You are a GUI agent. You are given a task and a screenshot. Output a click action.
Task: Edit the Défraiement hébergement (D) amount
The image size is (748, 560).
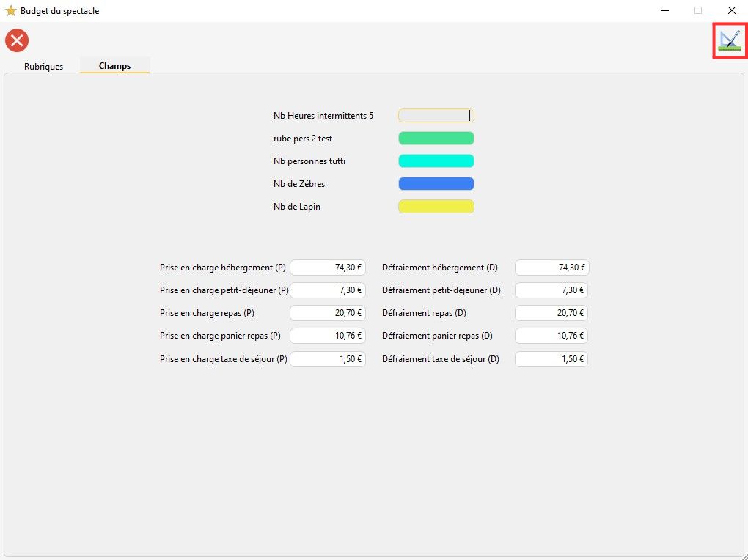click(551, 268)
